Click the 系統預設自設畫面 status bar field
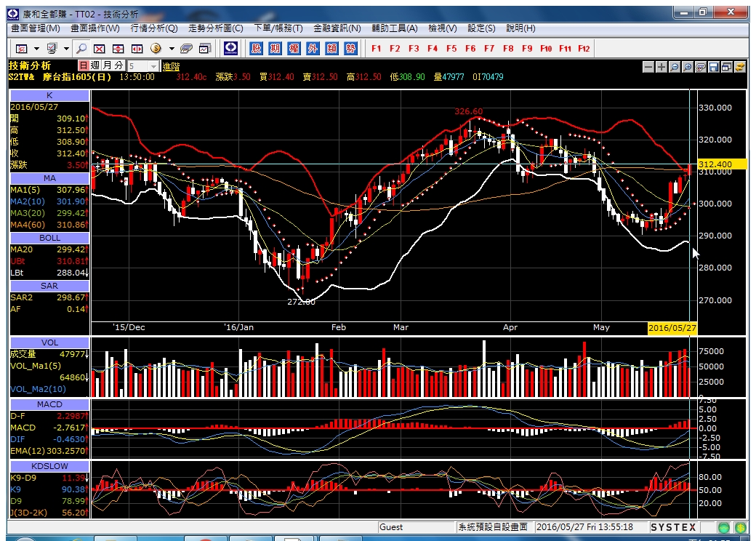Image resolution: width=756 pixels, height=541 pixels. click(494, 527)
